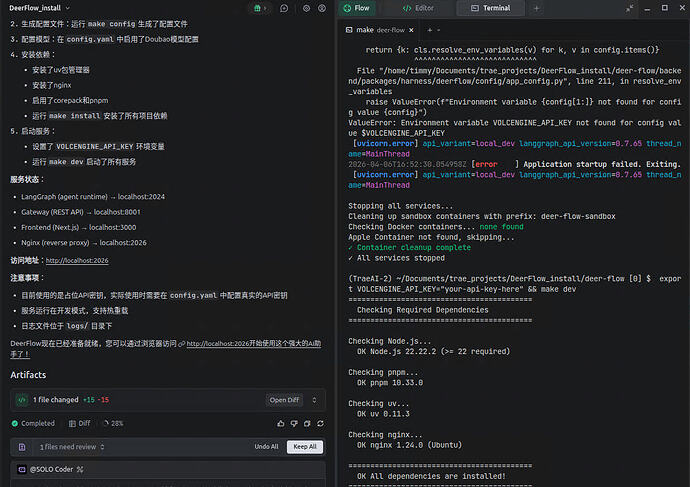The height and width of the screenshot is (487, 690).
Task: Click the Open Diff button
Action: coord(284,400)
